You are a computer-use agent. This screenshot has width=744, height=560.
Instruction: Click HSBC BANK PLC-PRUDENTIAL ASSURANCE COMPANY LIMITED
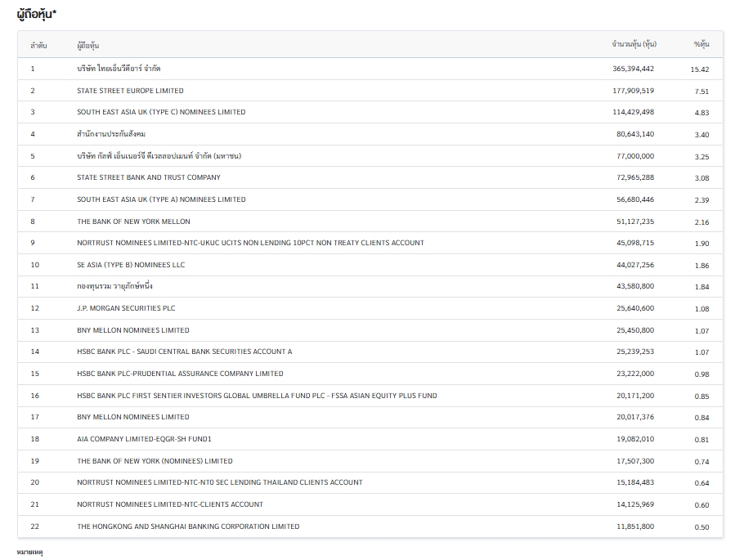(x=180, y=374)
